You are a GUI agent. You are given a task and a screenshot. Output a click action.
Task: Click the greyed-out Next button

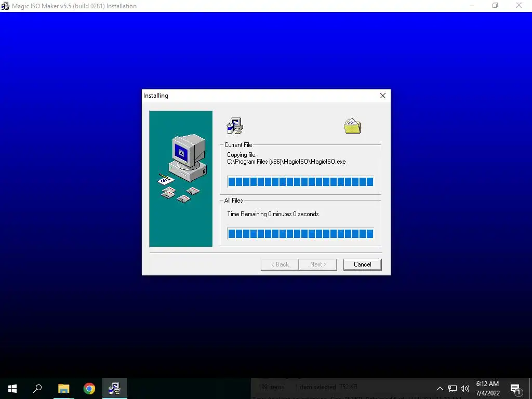(318, 264)
